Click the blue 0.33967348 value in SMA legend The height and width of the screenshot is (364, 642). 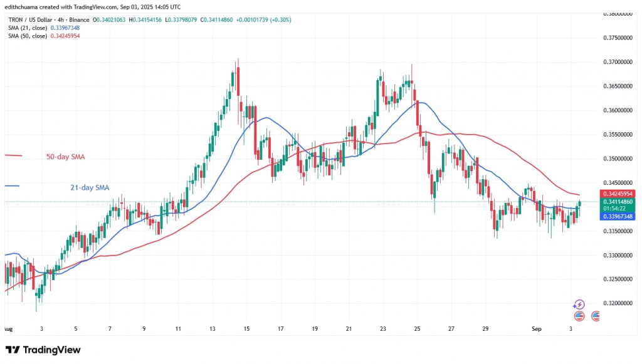click(x=65, y=28)
